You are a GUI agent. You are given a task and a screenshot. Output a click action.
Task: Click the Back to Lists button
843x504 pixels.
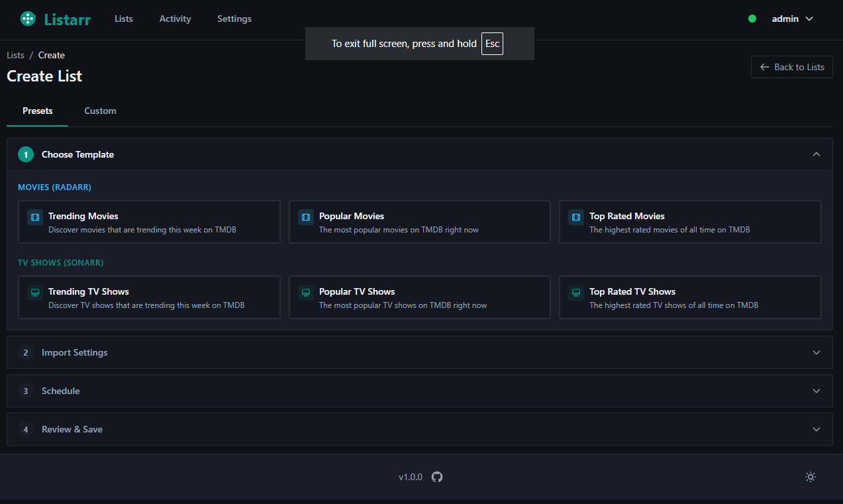coord(792,67)
